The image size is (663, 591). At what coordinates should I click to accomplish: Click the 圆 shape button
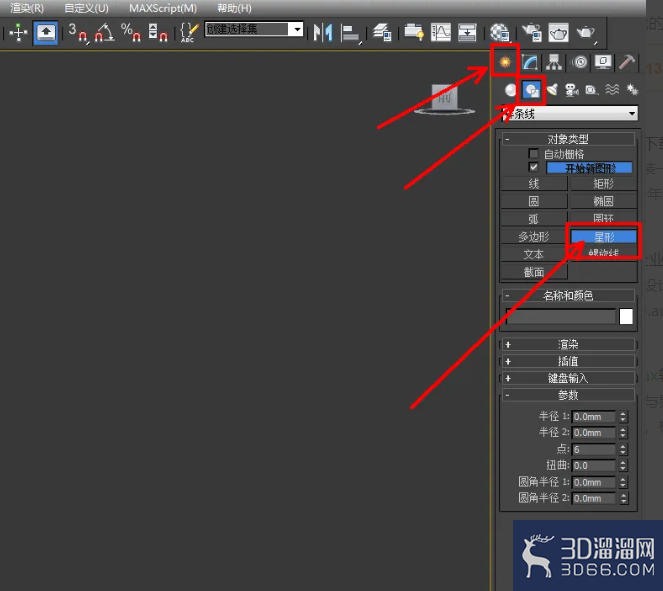pyautogui.click(x=534, y=201)
